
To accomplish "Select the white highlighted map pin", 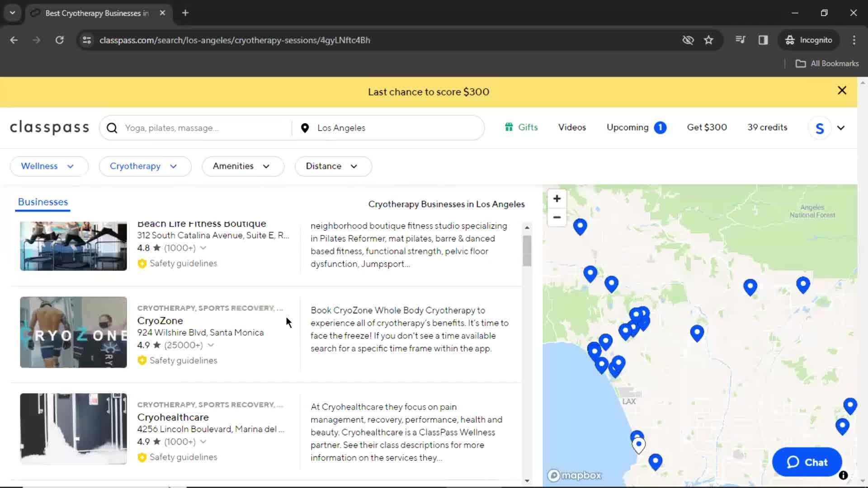I will tap(639, 446).
